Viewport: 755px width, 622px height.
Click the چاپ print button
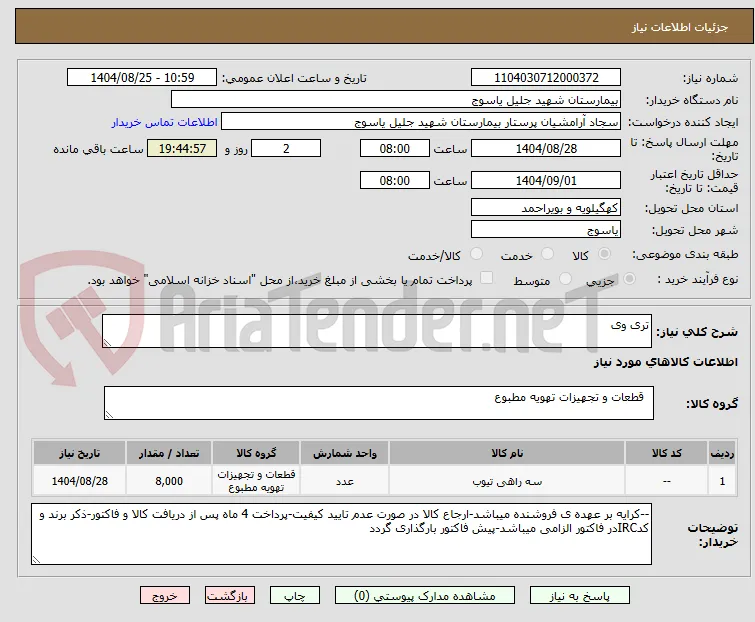[295, 596]
